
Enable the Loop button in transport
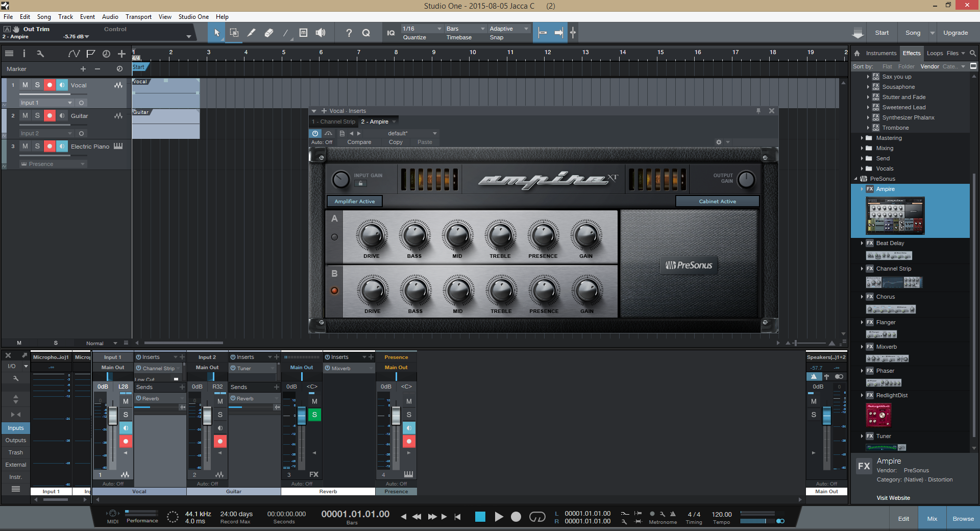click(x=537, y=517)
